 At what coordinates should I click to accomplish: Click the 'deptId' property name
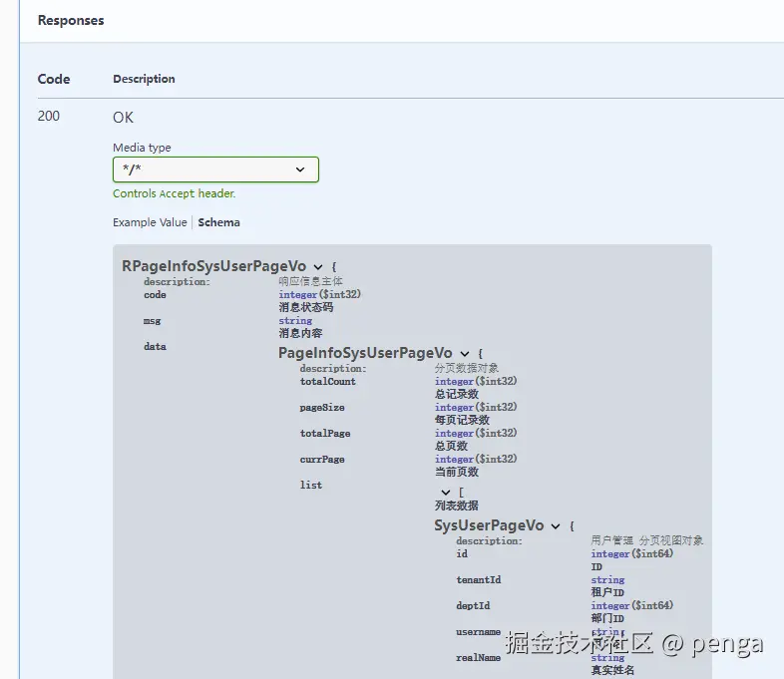pos(473,605)
